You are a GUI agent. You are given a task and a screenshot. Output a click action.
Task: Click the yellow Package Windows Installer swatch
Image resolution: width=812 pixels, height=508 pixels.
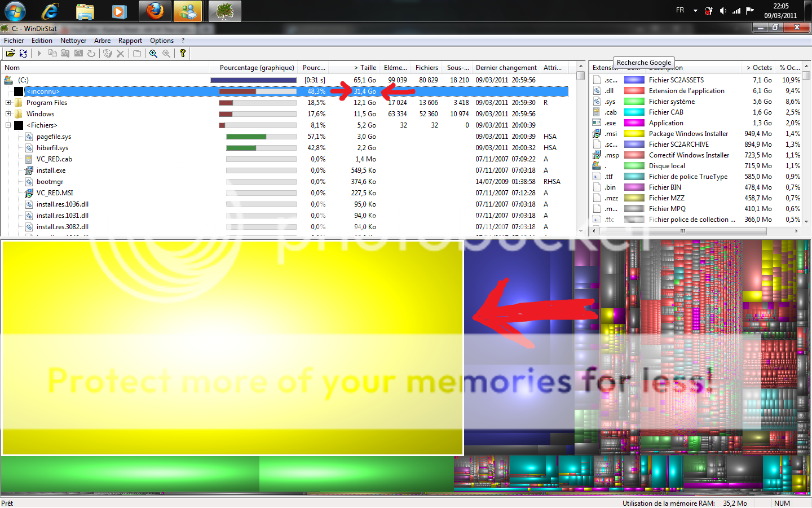click(634, 134)
